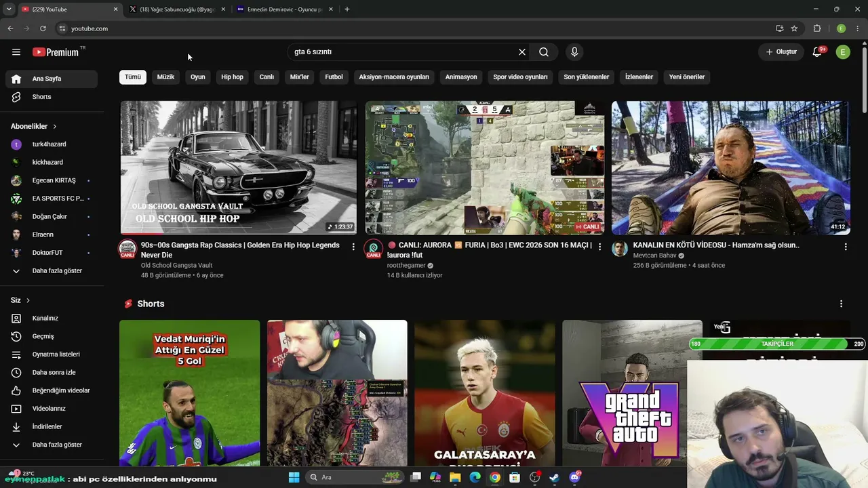This screenshot has width=868, height=488.
Task: Open the YouTube account avatar menu
Action: click(x=843, y=52)
